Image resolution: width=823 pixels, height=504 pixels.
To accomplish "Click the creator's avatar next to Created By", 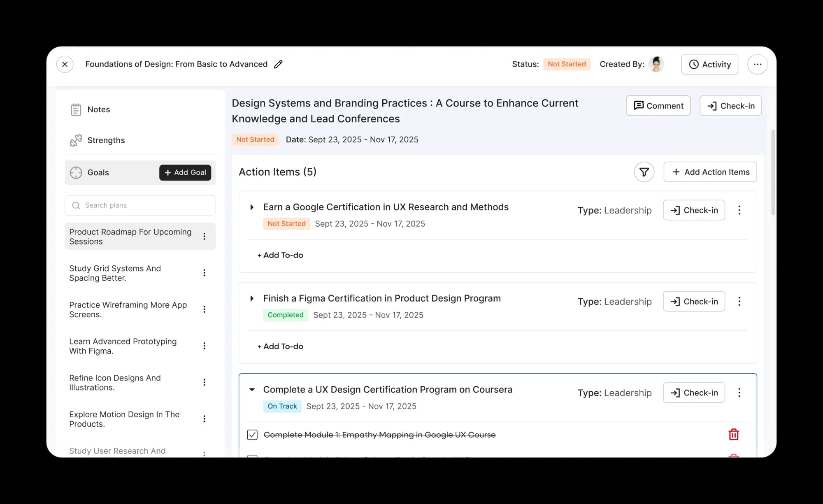I will coord(656,64).
